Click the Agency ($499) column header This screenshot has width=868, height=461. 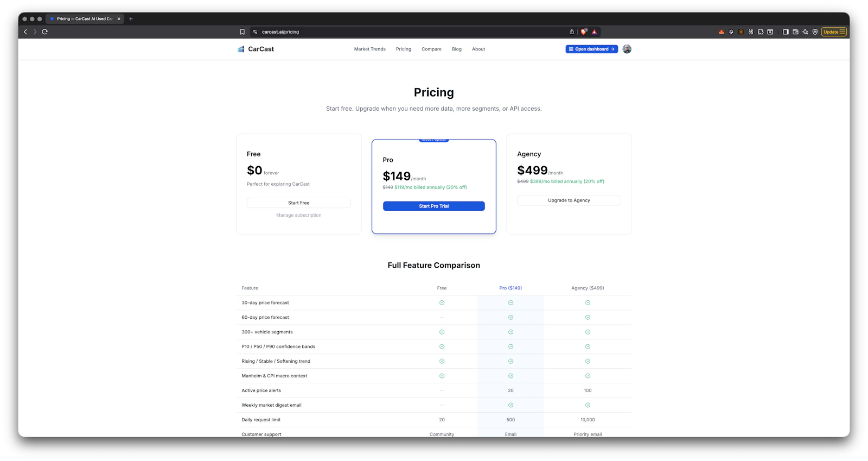(x=588, y=288)
